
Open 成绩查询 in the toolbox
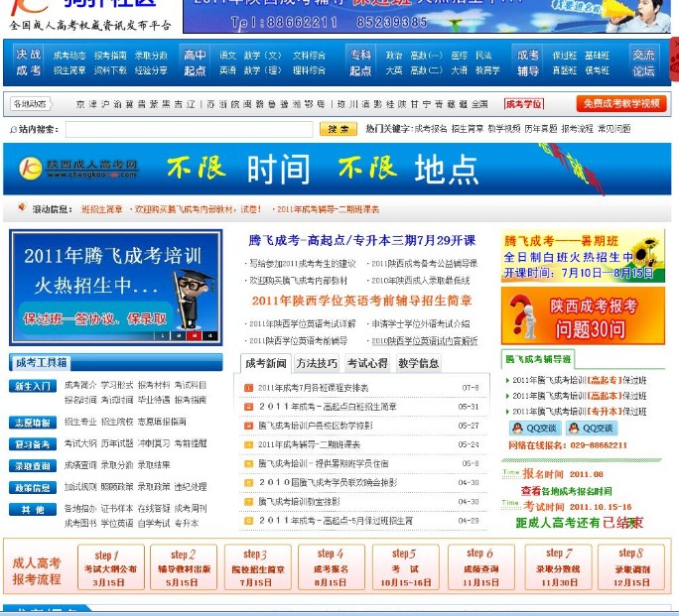(x=80, y=465)
